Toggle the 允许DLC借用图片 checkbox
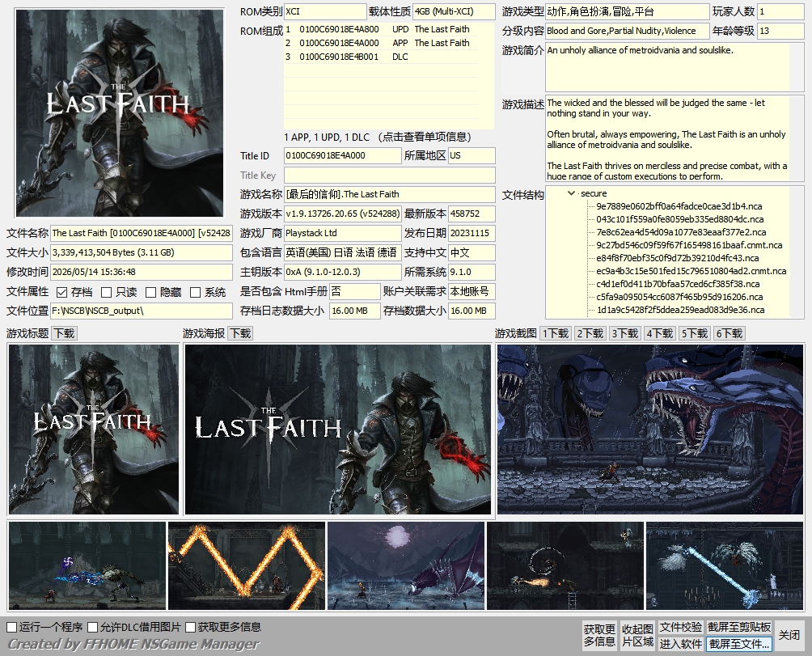Image resolution: width=812 pixels, height=656 pixels. 93,627
